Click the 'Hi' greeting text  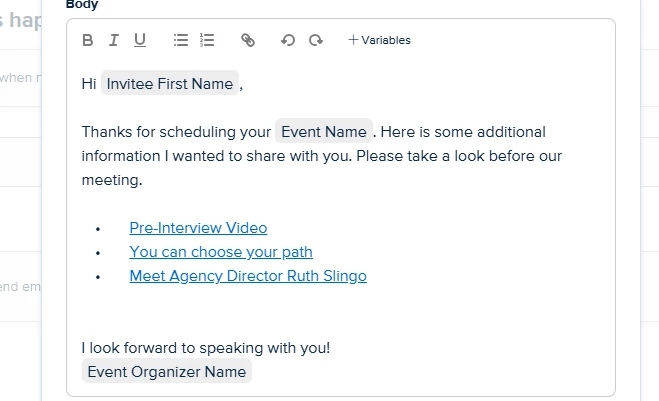[89, 84]
